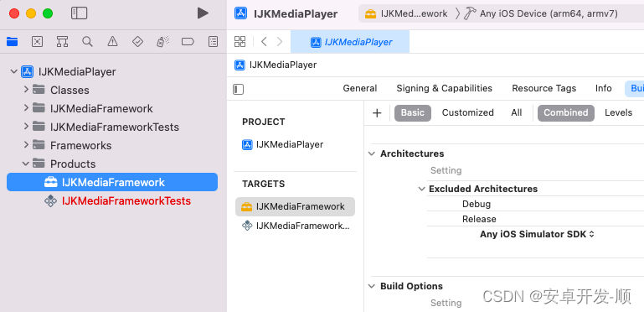Image resolution: width=644 pixels, height=312 pixels.
Task: Select the Basic filter toggle
Action: point(413,112)
